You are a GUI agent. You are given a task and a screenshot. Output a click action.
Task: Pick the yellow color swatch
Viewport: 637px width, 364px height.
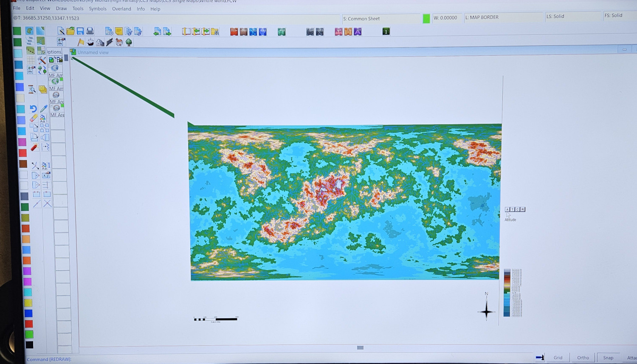point(28,303)
